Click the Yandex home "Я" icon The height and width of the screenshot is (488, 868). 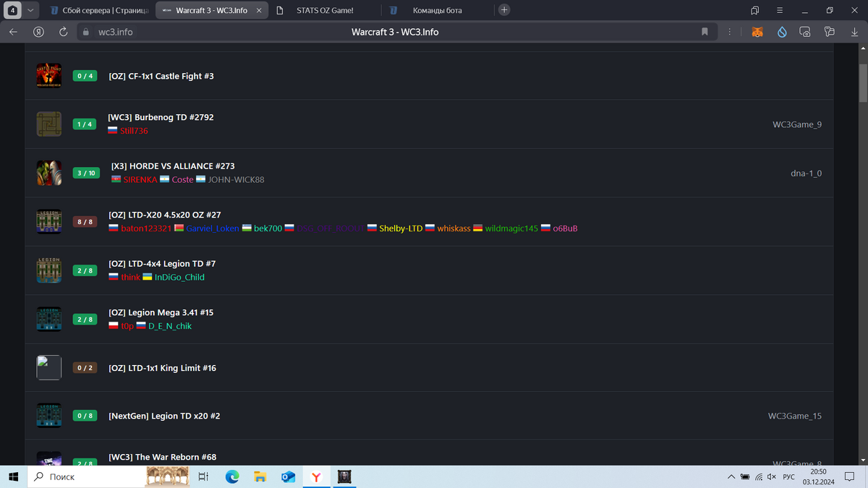point(39,32)
